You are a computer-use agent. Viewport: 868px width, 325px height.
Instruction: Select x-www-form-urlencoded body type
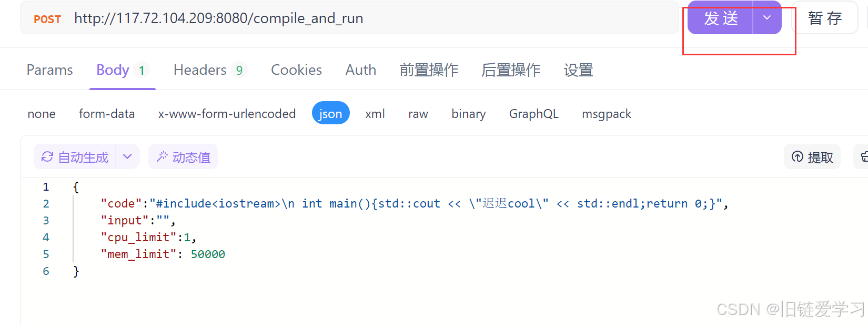pos(227,114)
